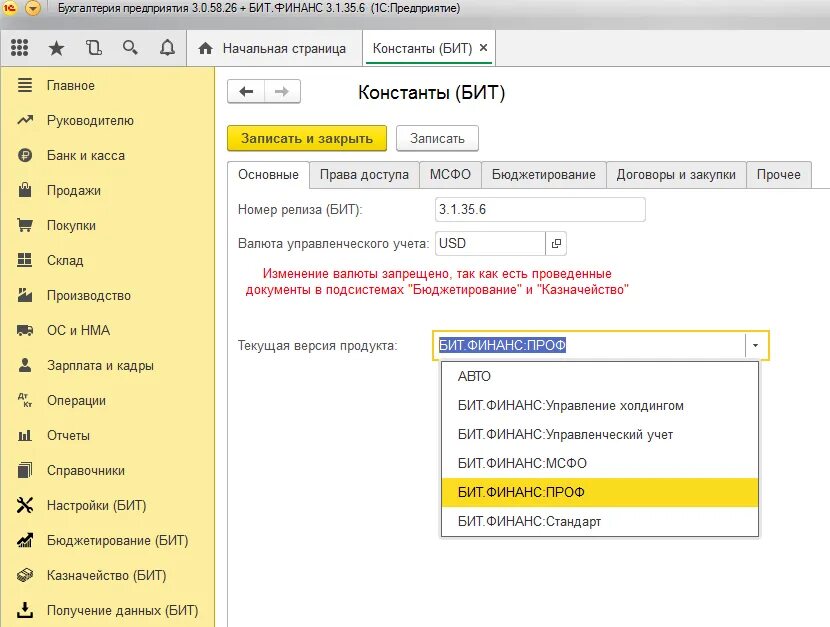Screen dimensions: 830x627
Task: Click the Главное section icon
Action: pyautogui.click(x=25, y=85)
